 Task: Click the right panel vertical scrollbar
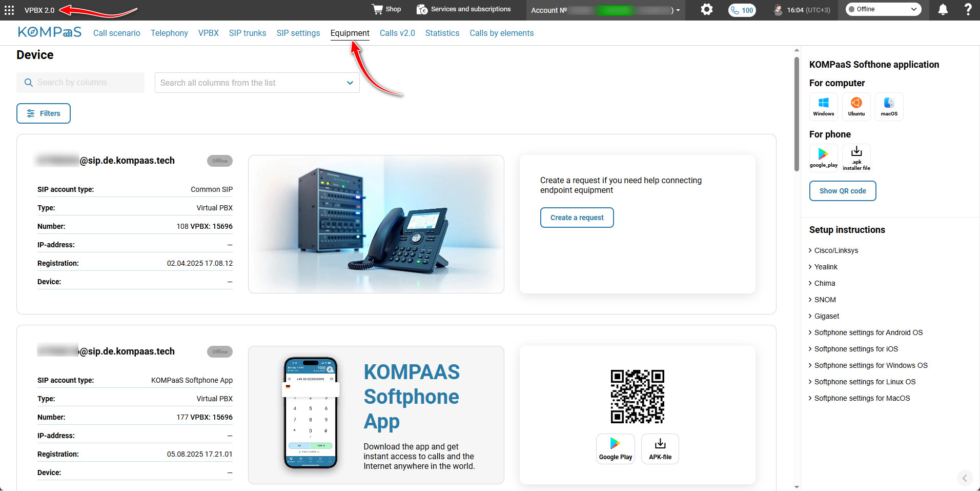tap(797, 114)
